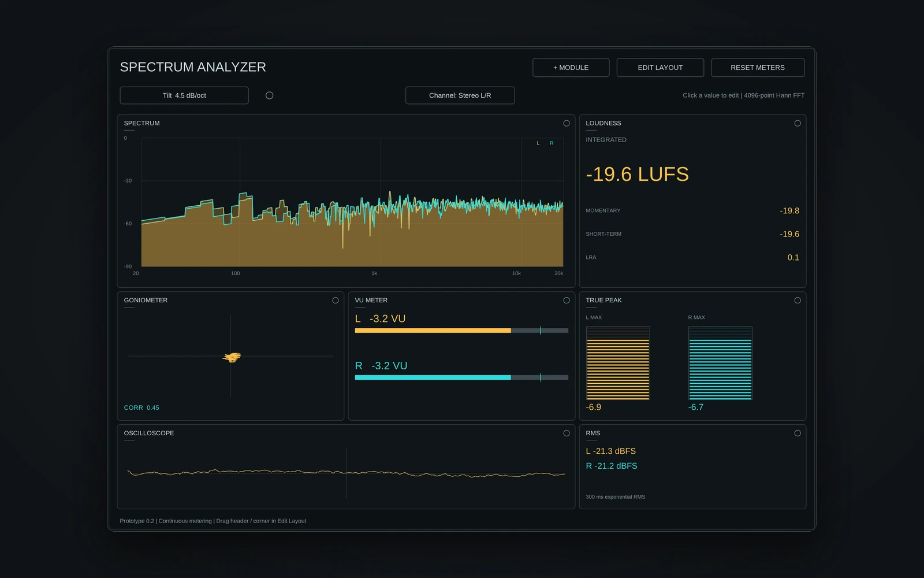Image resolution: width=924 pixels, height=578 pixels.
Task: Click the GONIOMETER panel header
Action: point(146,301)
